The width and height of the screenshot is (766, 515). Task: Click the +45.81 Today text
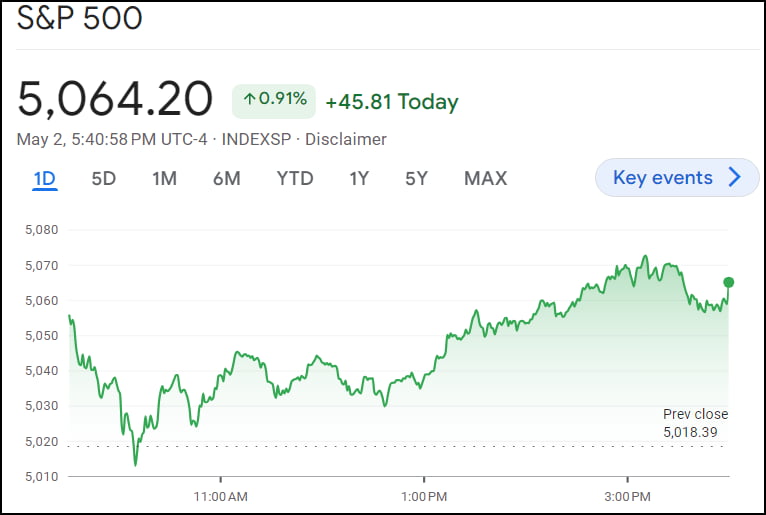pos(392,102)
